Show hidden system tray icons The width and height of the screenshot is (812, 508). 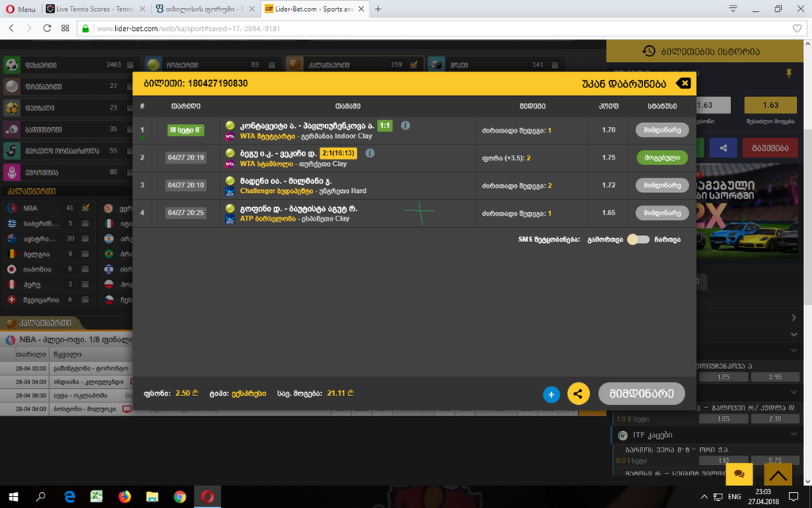click(703, 497)
